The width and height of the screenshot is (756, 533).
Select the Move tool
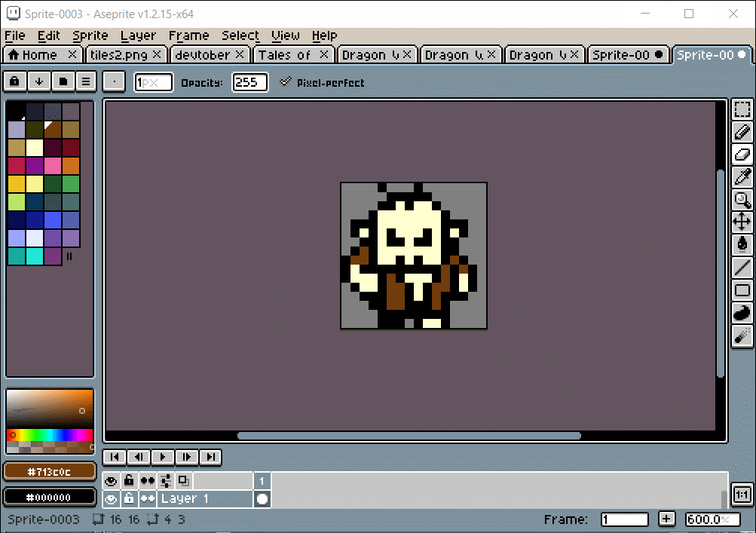pos(742,222)
